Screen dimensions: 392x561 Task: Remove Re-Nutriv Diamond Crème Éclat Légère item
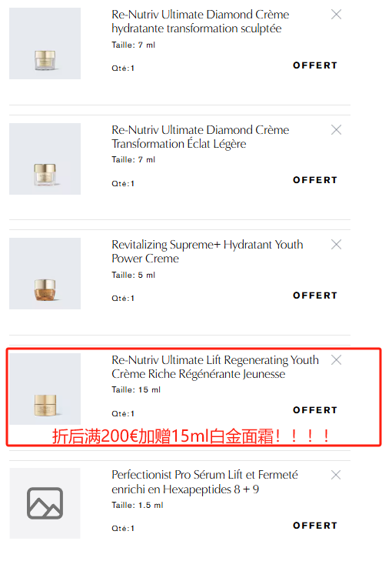pos(336,129)
